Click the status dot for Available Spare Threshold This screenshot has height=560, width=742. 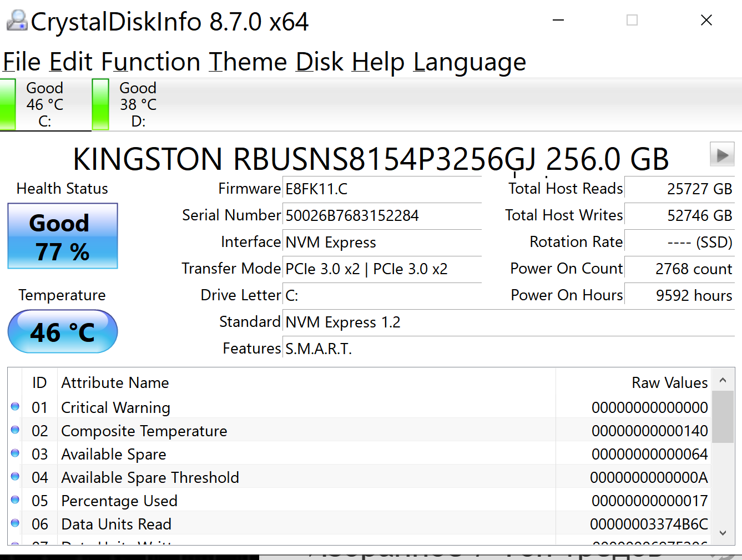[15, 477]
